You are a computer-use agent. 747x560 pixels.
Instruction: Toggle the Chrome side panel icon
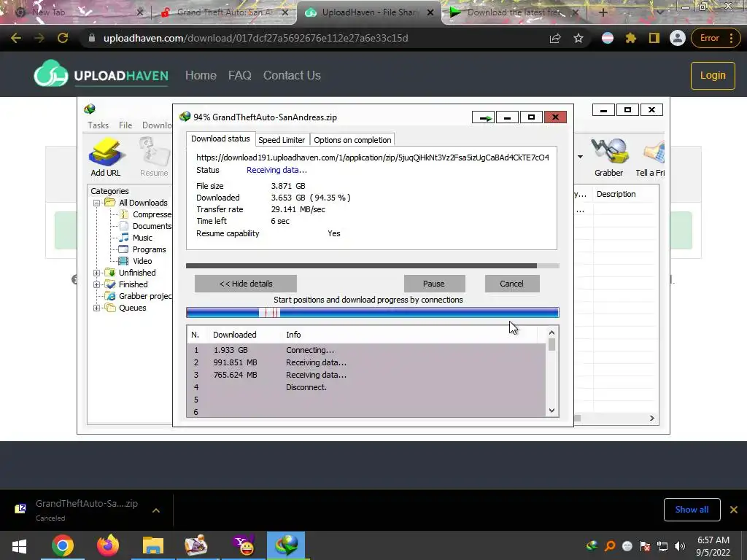654,38
